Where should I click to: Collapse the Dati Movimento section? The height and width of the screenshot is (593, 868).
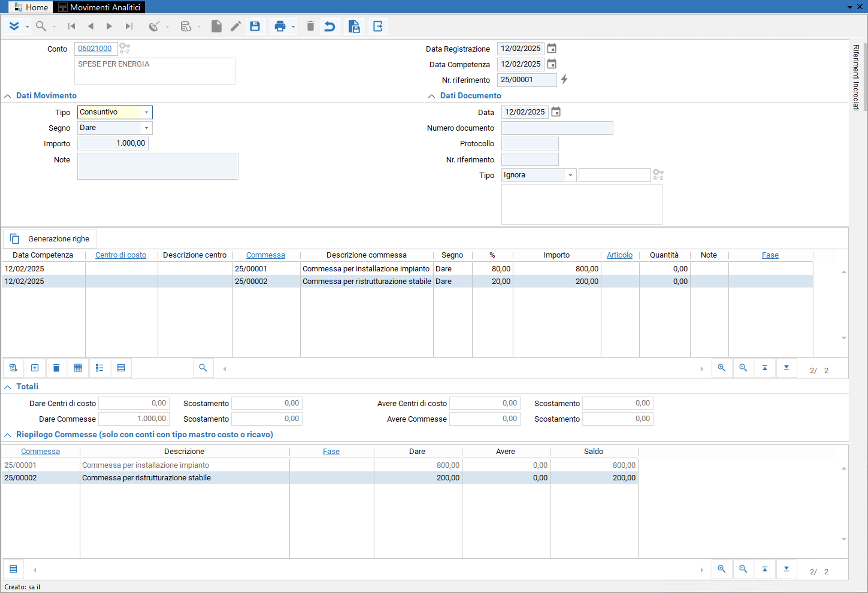click(x=7, y=96)
